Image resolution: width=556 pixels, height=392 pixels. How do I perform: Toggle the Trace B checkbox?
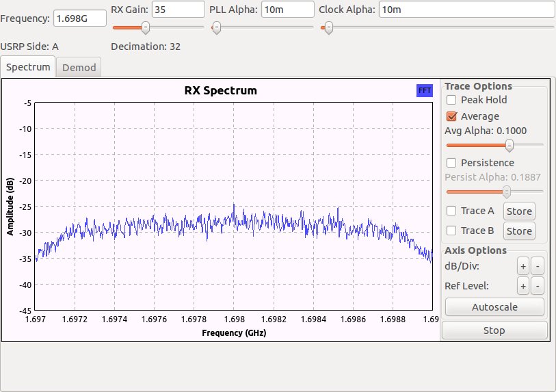coord(451,231)
